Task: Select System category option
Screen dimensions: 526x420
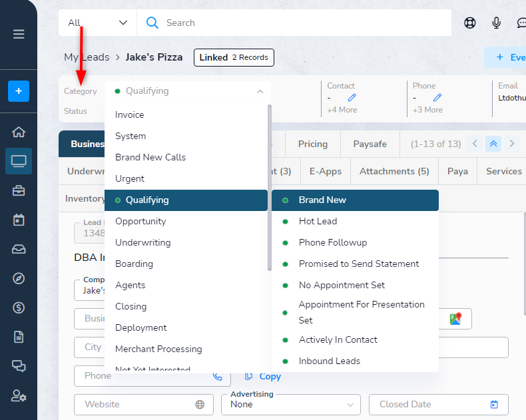Action: (186, 136)
